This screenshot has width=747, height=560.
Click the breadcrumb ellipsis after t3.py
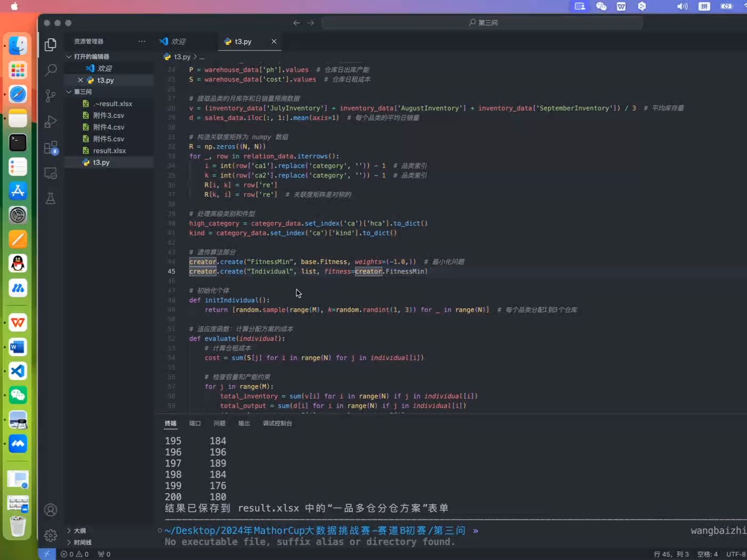[202, 57]
